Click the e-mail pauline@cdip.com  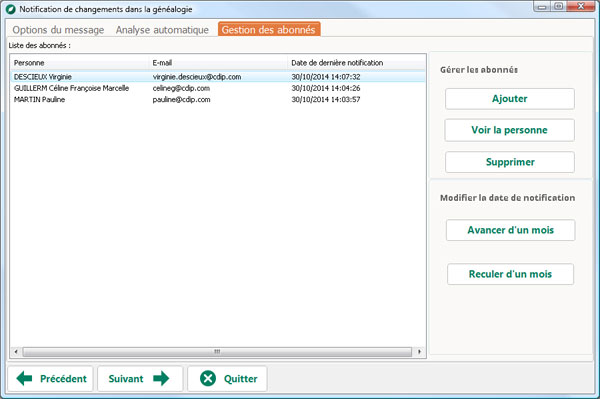(181, 99)
